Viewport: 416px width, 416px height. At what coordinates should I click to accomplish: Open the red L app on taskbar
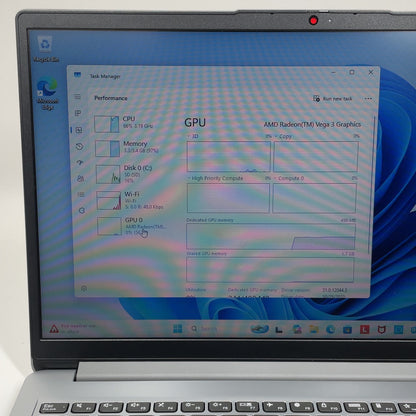(x=365, y=330)
